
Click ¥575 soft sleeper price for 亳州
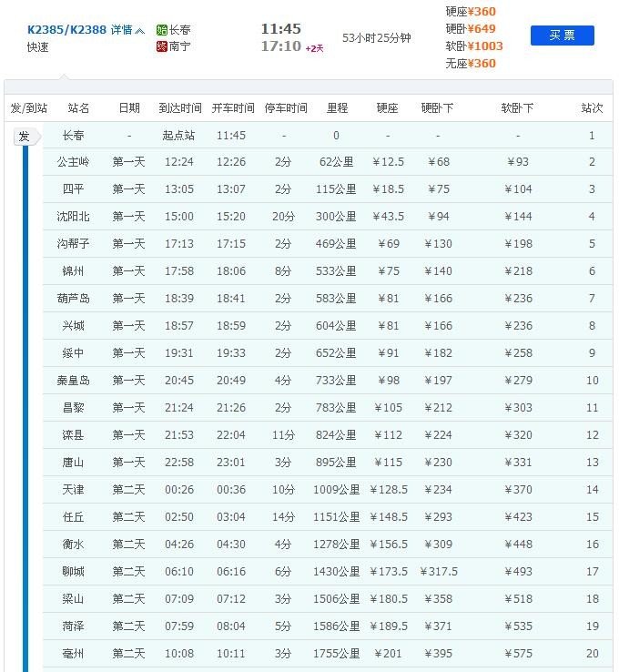518,654
